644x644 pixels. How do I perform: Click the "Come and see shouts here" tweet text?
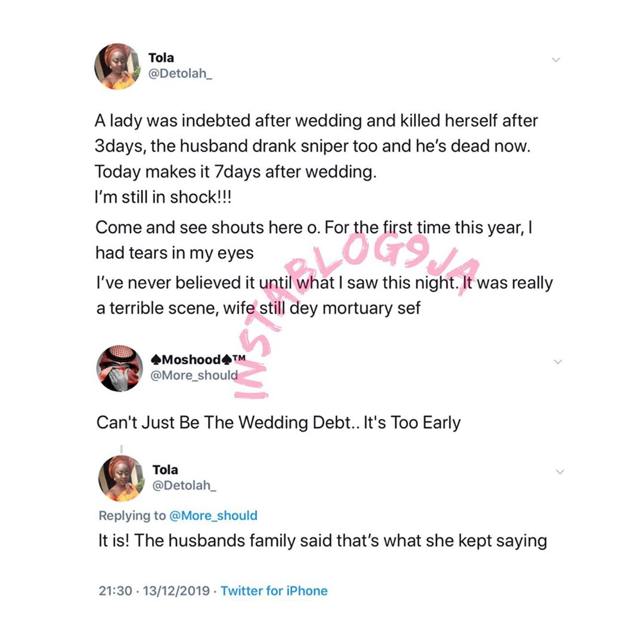[x=313, y=240]
